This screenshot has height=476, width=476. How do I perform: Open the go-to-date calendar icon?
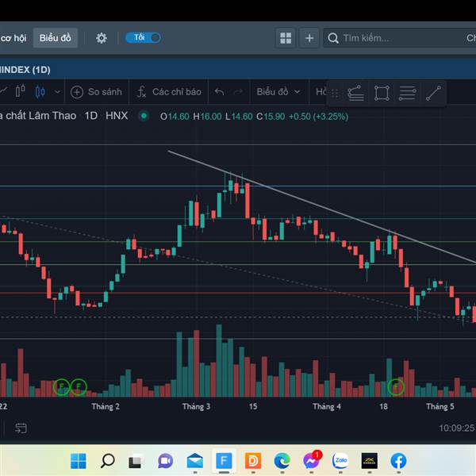[x=21, y=428]
